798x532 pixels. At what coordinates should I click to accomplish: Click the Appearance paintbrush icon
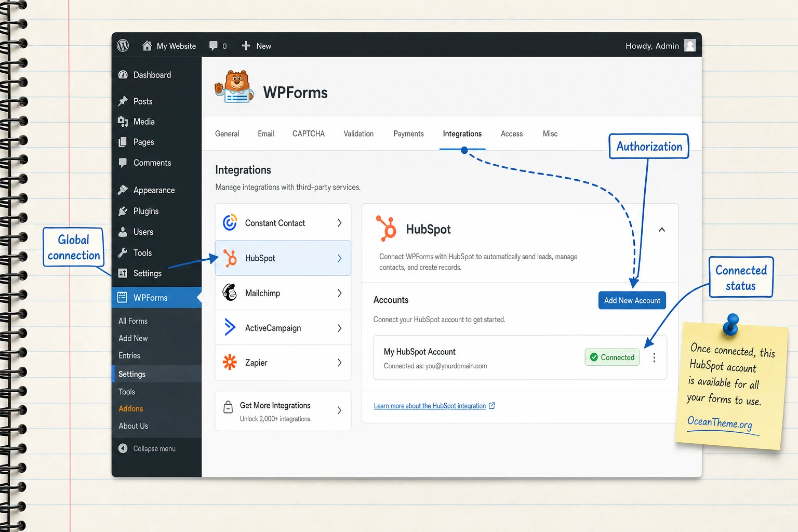click(x=123, y=190)
